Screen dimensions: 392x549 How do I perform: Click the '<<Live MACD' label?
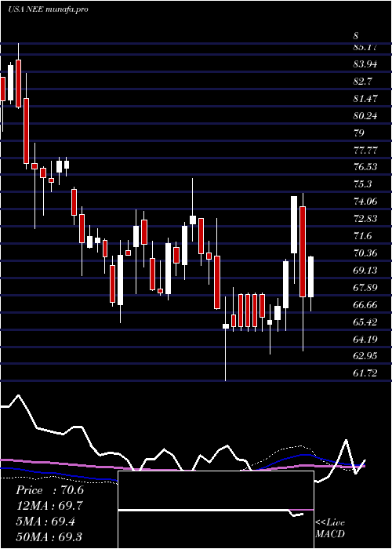point(330,528)
